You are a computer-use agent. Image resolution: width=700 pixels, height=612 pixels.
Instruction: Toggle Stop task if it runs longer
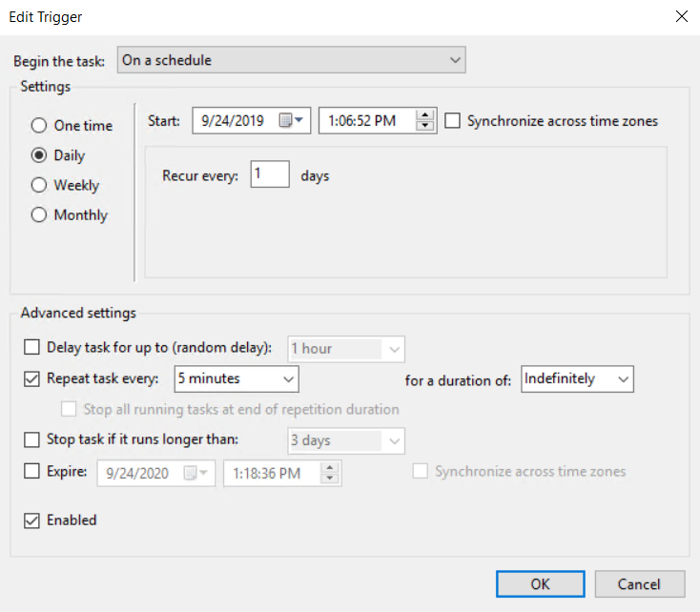[x=32, y=439]
